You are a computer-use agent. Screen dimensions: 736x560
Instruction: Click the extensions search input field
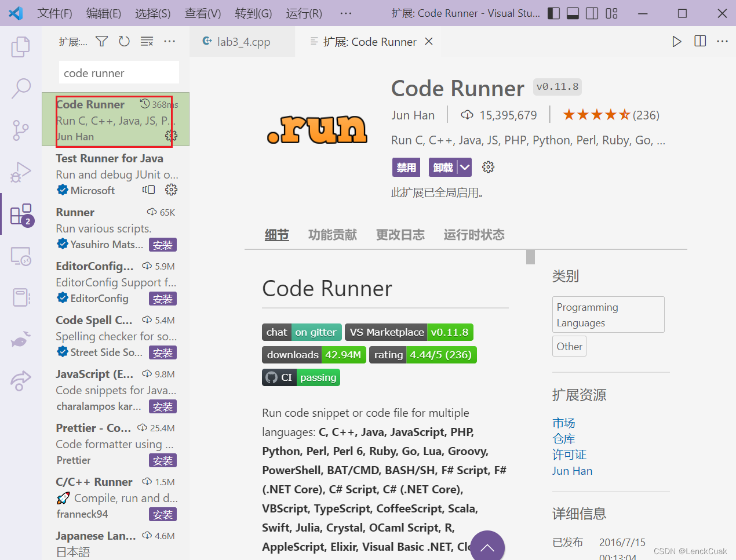119,73
